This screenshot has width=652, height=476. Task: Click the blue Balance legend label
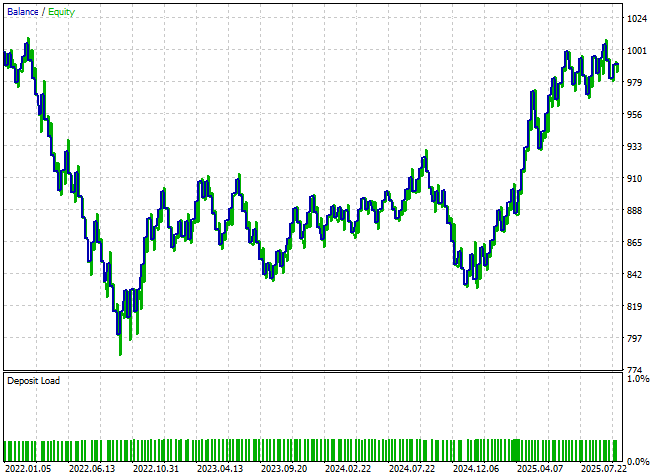(23, 12)
